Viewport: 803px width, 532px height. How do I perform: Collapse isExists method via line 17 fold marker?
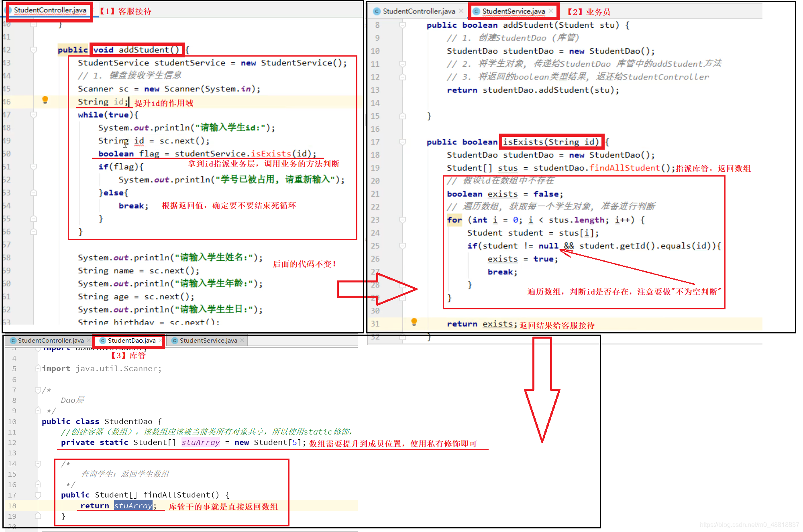pos(402,142)
